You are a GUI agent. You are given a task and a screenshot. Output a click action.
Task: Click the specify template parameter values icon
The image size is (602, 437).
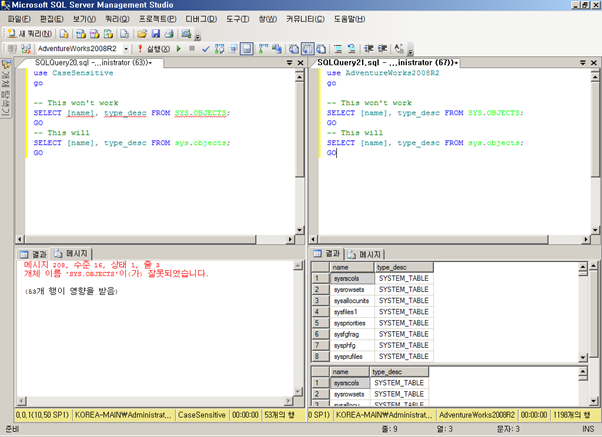(x=399, y=49)
